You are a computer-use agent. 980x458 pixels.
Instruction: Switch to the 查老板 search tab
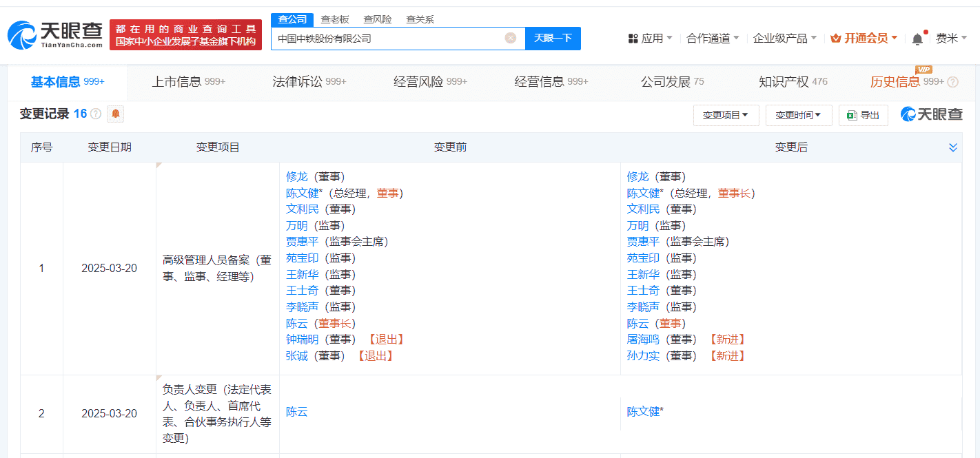pos(334,19)
